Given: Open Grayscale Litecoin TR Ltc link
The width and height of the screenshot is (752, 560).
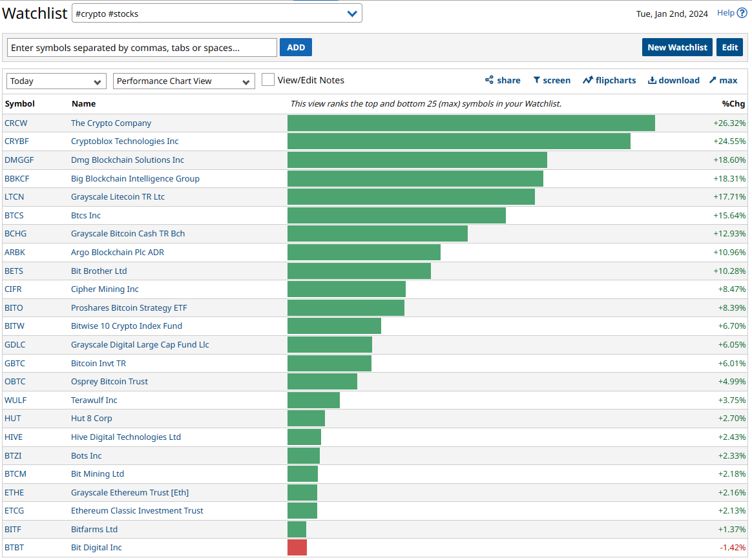Looking at the screenshot, I should [x=118, y=197].
